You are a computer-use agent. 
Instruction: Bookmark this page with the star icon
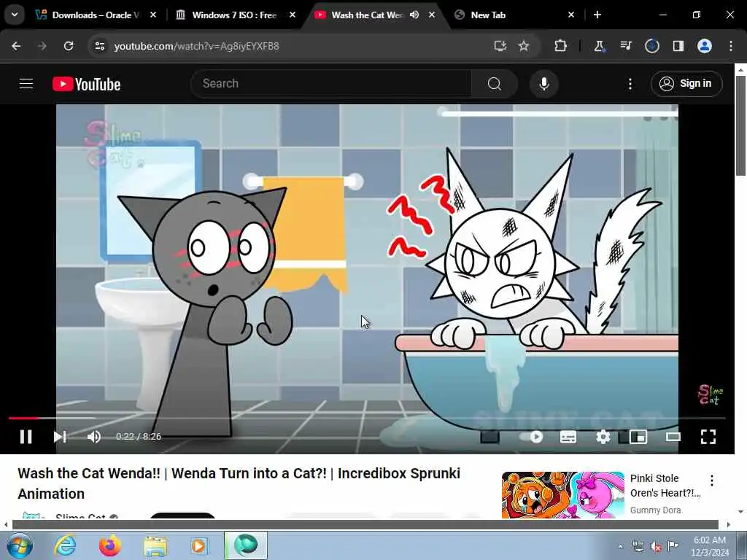pyautogui.click(x=524, y=46)
